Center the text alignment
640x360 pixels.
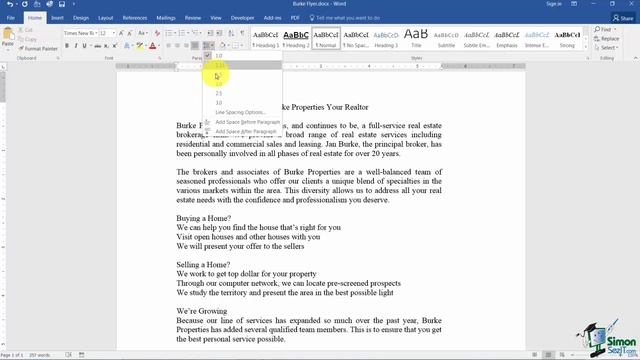point(177,46)
